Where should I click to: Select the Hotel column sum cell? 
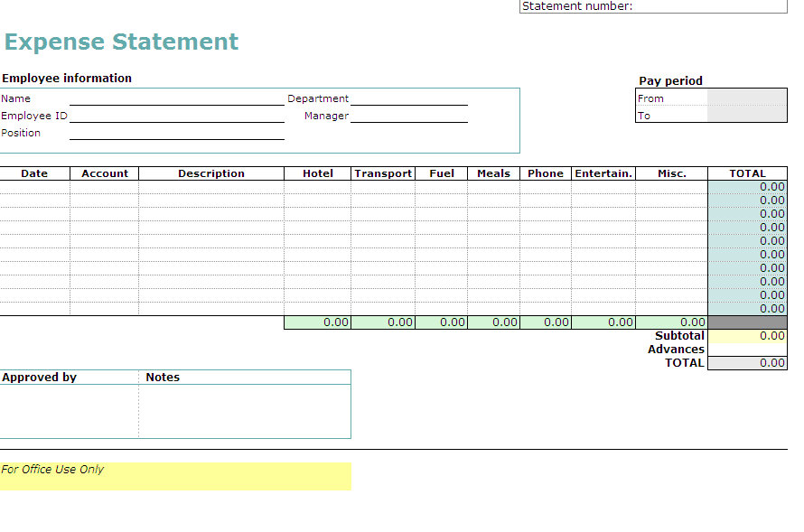tap(318, 322)
